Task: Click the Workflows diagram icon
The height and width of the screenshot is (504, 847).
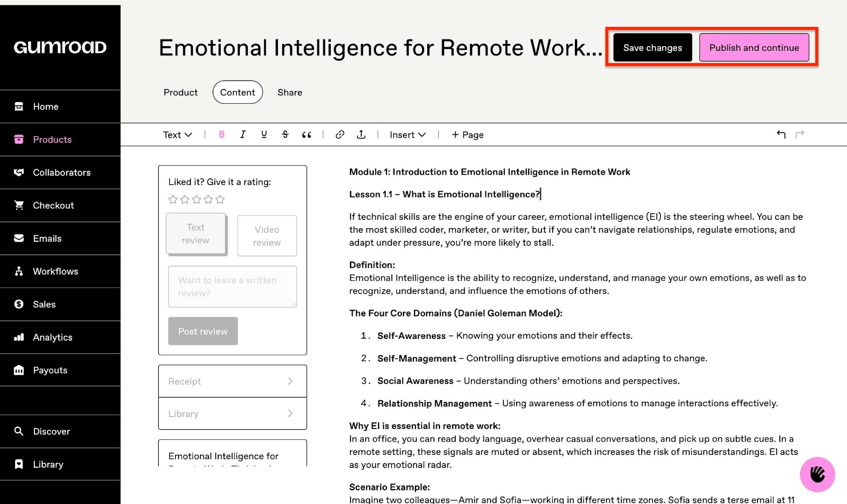Action: [19, 271]
